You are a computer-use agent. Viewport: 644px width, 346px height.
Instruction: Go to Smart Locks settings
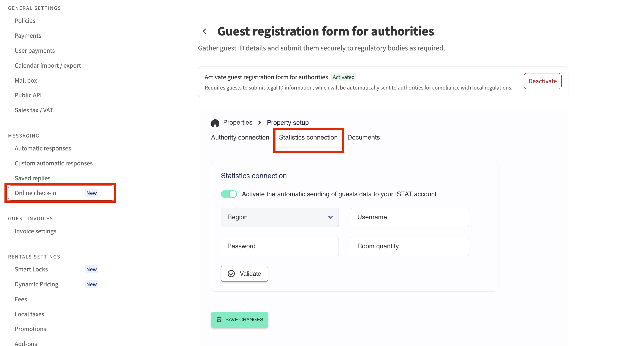point(31,269)
